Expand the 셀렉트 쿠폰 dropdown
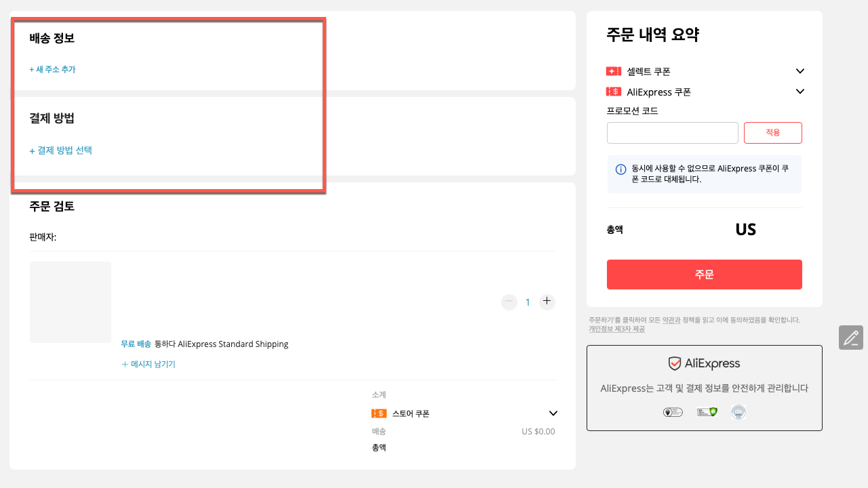The image size is (868, 488). (800, 71)
